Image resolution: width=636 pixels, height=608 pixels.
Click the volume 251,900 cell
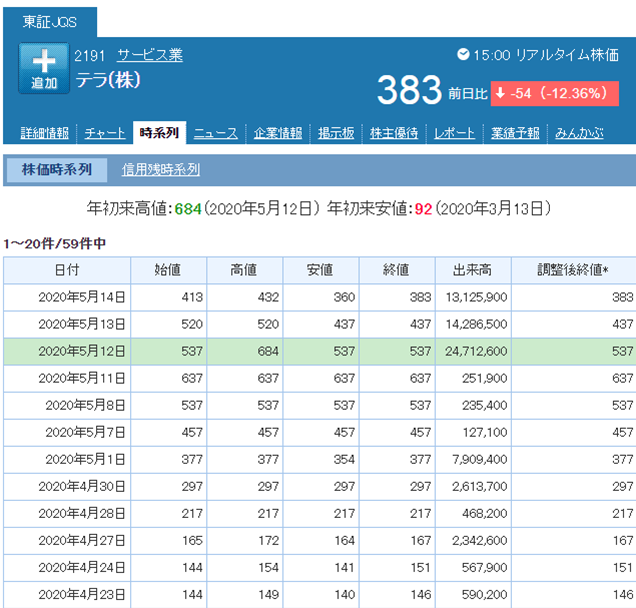tap(473, 379)
